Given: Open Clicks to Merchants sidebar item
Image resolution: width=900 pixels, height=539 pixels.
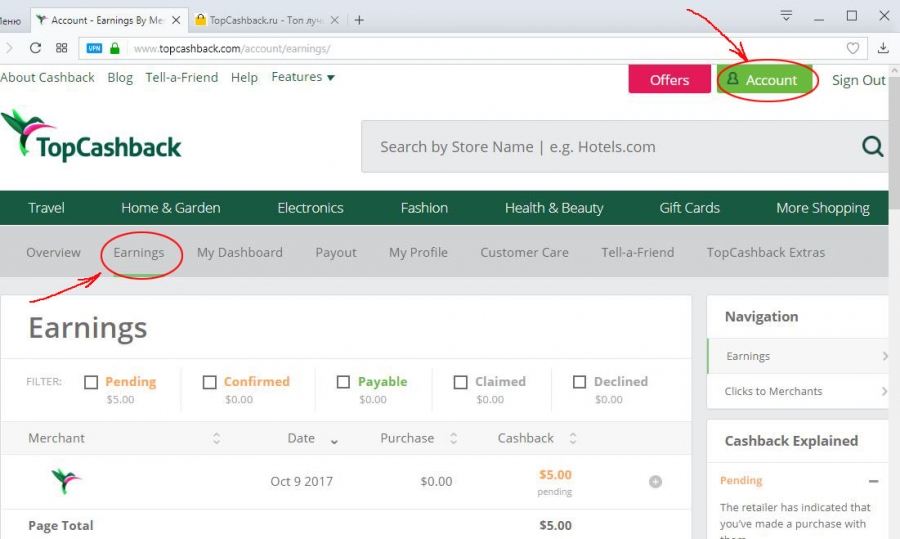Looking at the screenshot, I should point(798,391).
